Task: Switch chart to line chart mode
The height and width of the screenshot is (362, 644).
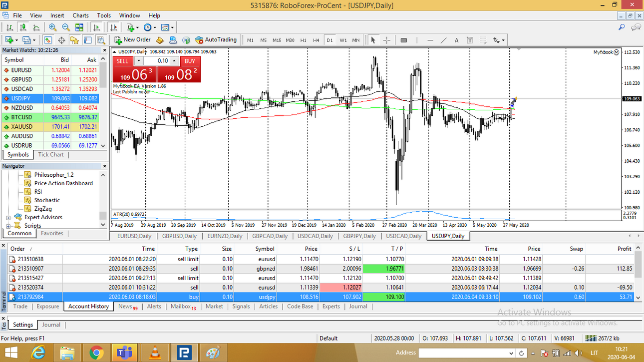Action: [36, 27]
